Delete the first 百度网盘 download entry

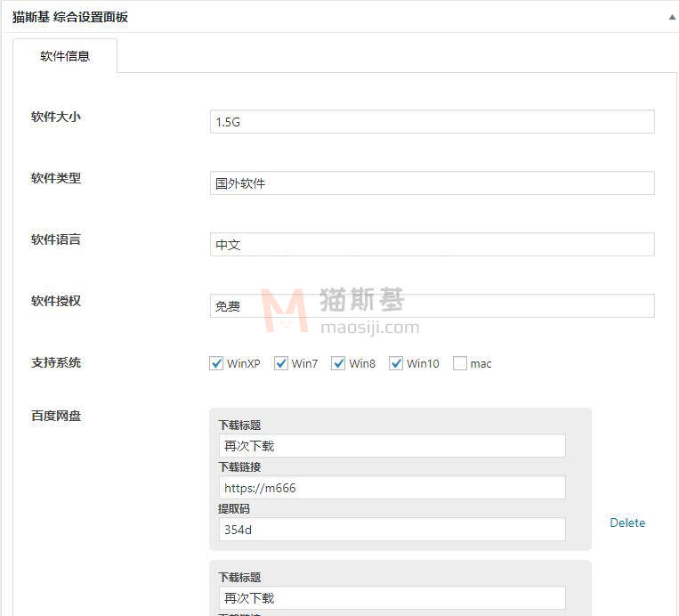coord(627,523)
